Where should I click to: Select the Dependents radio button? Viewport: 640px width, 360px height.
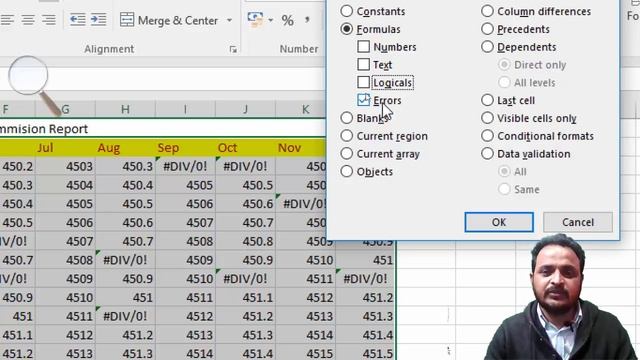tap(487, 47)
